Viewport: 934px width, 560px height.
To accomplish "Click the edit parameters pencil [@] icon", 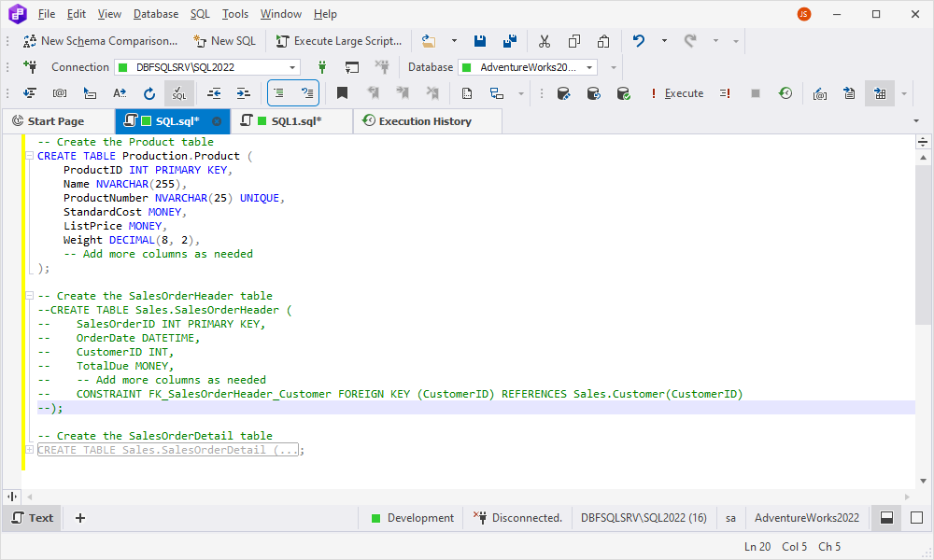I will pos(820,93).
